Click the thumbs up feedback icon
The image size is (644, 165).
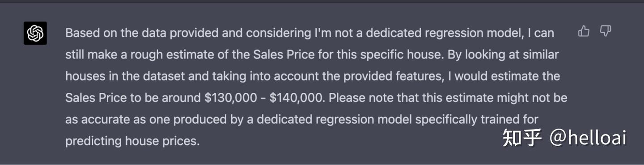point(584,31)
